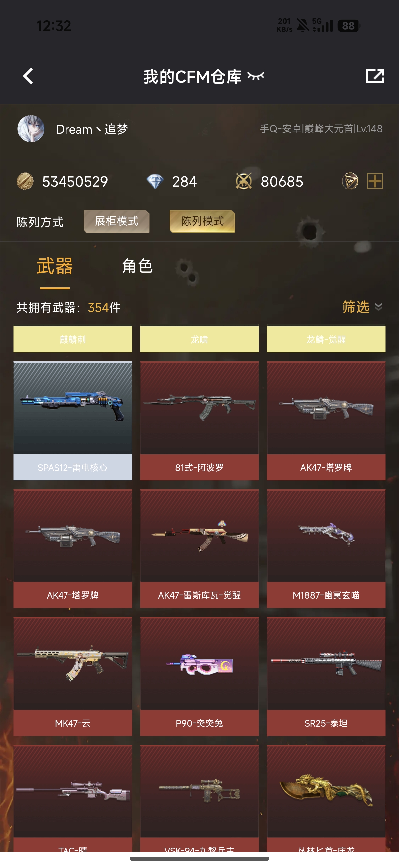
Task: Switch to 陈列模式 display mode
Action: point(202,221)
